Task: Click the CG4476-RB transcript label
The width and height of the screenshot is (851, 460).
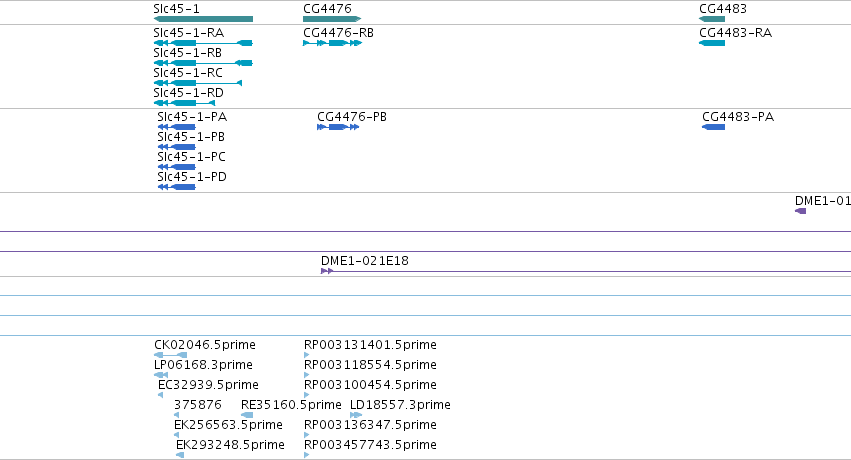Action: pyautogui.click(x=339, y=33)
